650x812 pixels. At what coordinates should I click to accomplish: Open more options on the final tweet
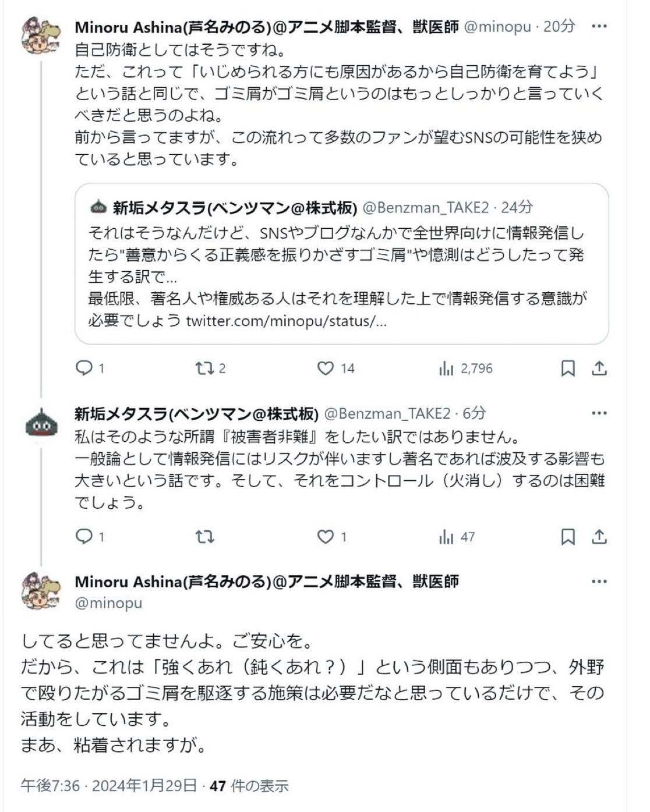pos(599,581)
